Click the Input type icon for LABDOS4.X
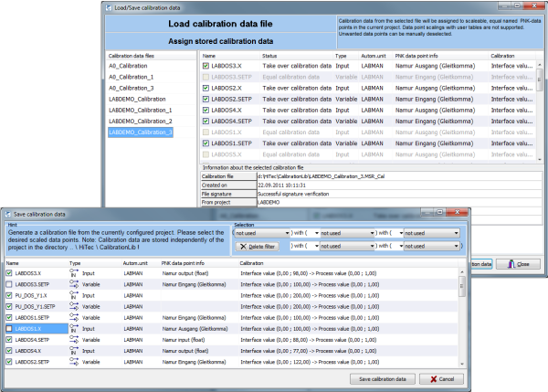The image size is (548, 392). pyautogui.click(x=76, y=350)
